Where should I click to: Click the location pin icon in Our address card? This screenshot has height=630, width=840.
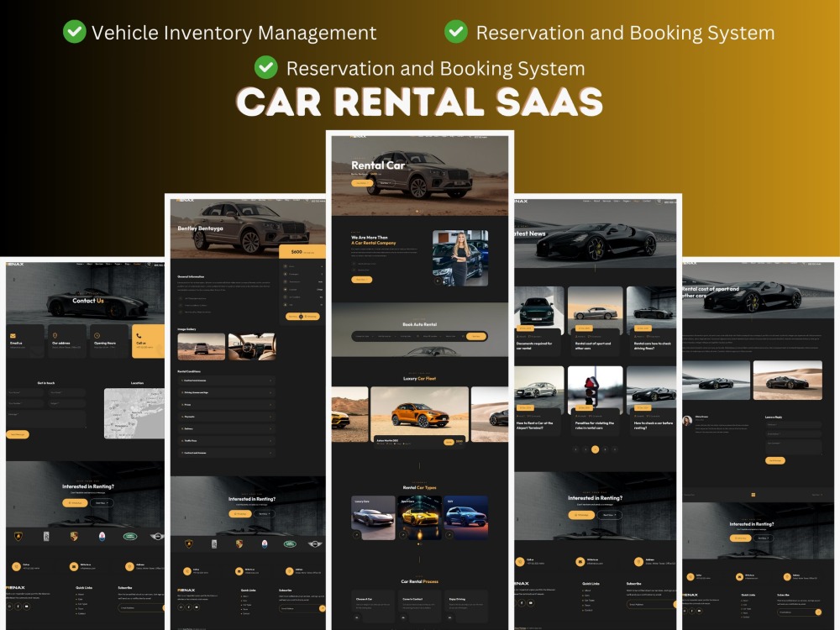tap(55, 335)
